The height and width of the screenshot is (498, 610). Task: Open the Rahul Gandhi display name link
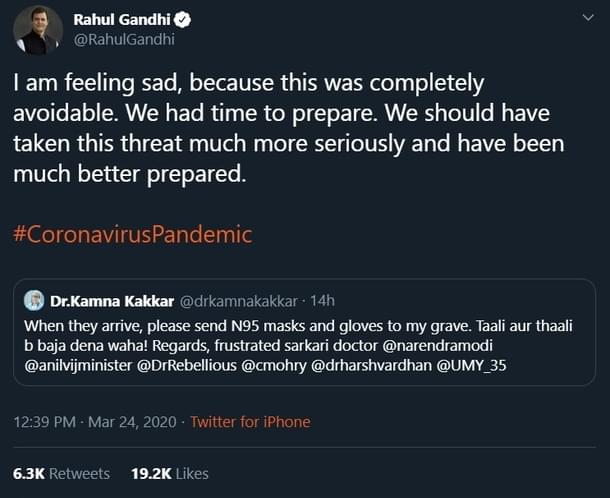120,20
